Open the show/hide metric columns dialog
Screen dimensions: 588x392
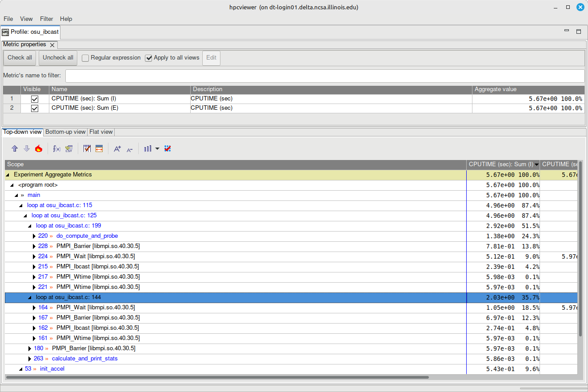(x=87, y=148)
